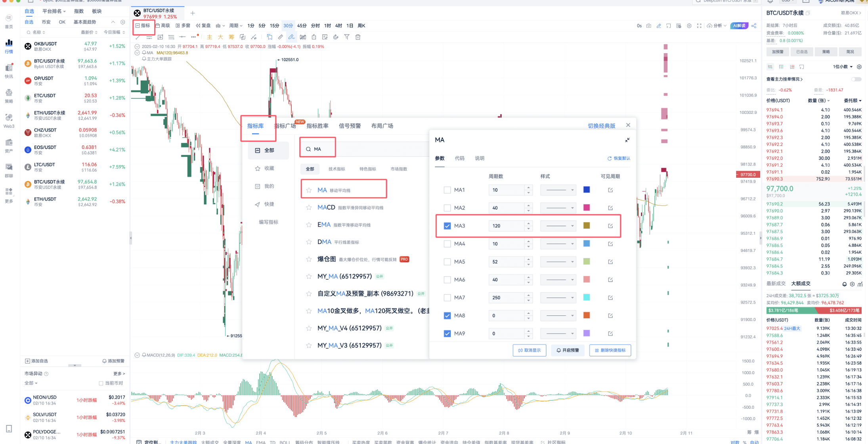The height and width of the screenshot is (444, 868).
Task: Start 复盘 replay mode
Action: coord(203,25)
